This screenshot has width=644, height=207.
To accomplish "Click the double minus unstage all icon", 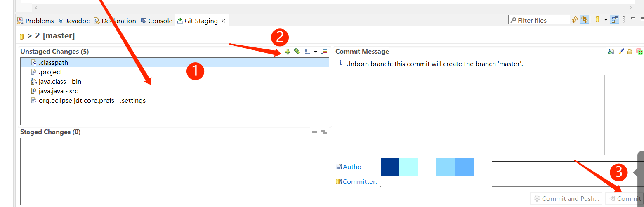I will point(324,132).
